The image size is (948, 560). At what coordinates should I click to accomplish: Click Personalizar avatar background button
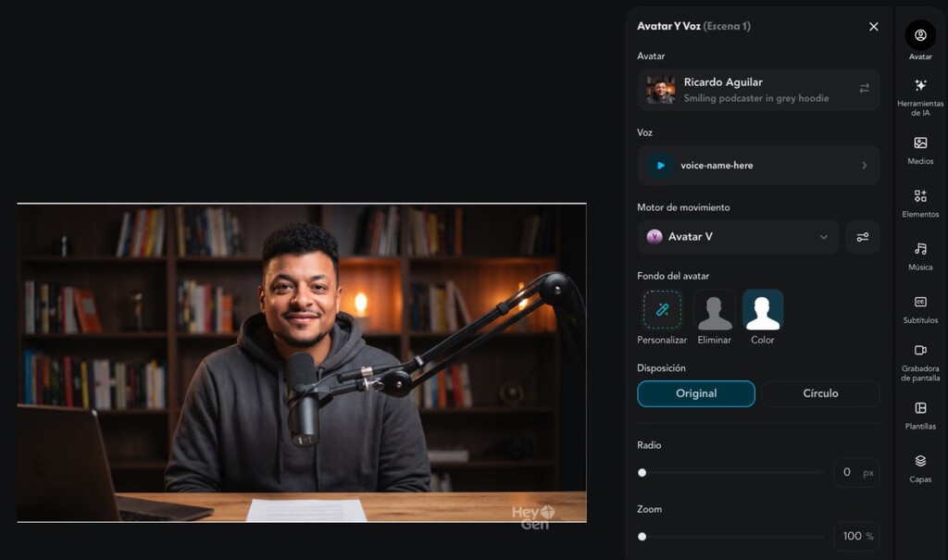tap(662, 311)
